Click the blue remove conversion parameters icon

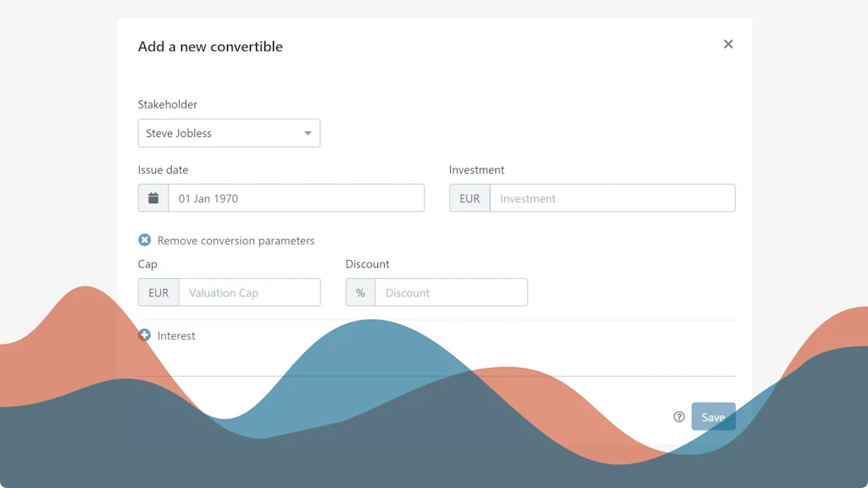click(x=145, y=240)
